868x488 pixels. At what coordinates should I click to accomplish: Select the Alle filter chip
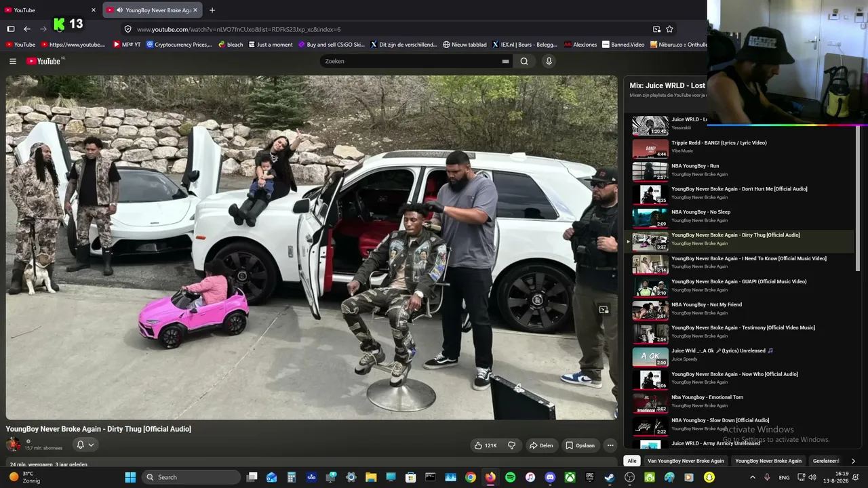pos(632,461)
